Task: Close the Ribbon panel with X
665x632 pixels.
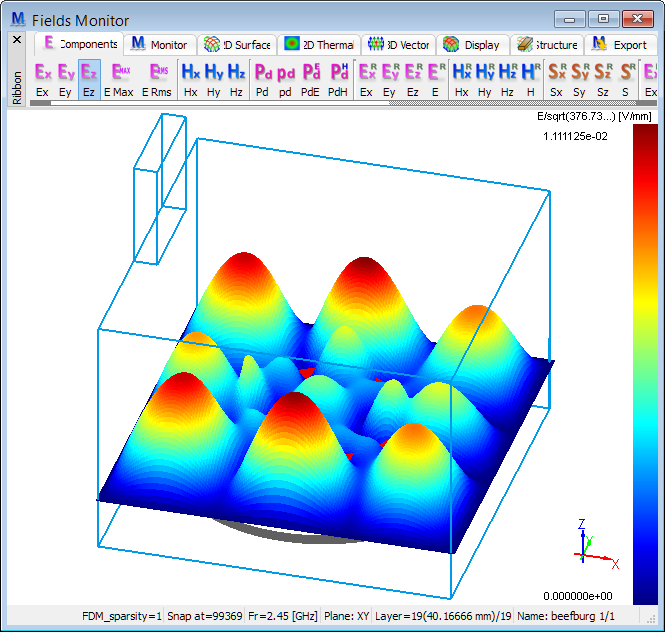Action: [16, 40]
